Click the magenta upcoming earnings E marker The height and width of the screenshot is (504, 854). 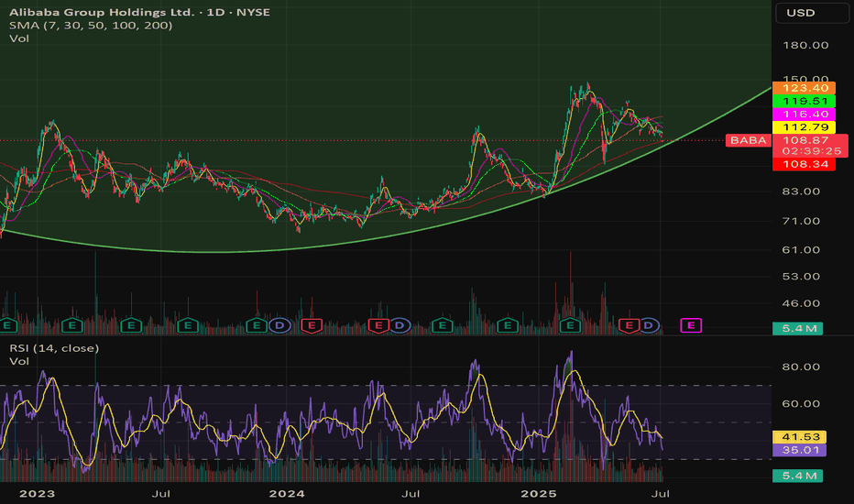[x=691, y=326]
